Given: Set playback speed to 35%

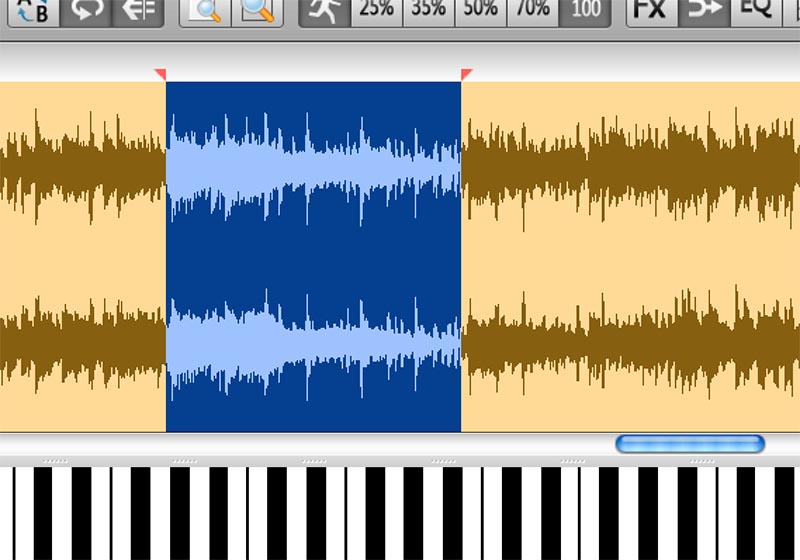Looking at the screenshot, I should (x=429, y=11).
